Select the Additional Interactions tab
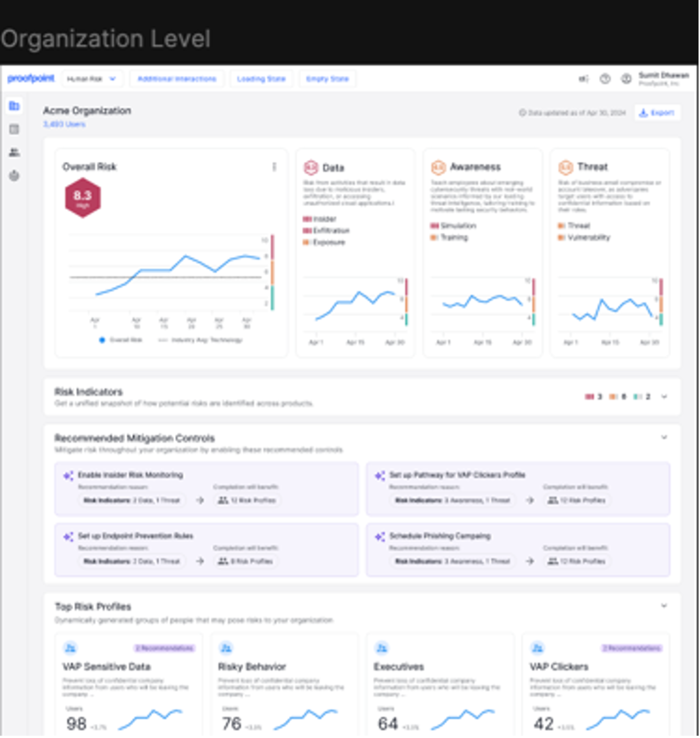700x738 pixels. click(x=176, y=79)
